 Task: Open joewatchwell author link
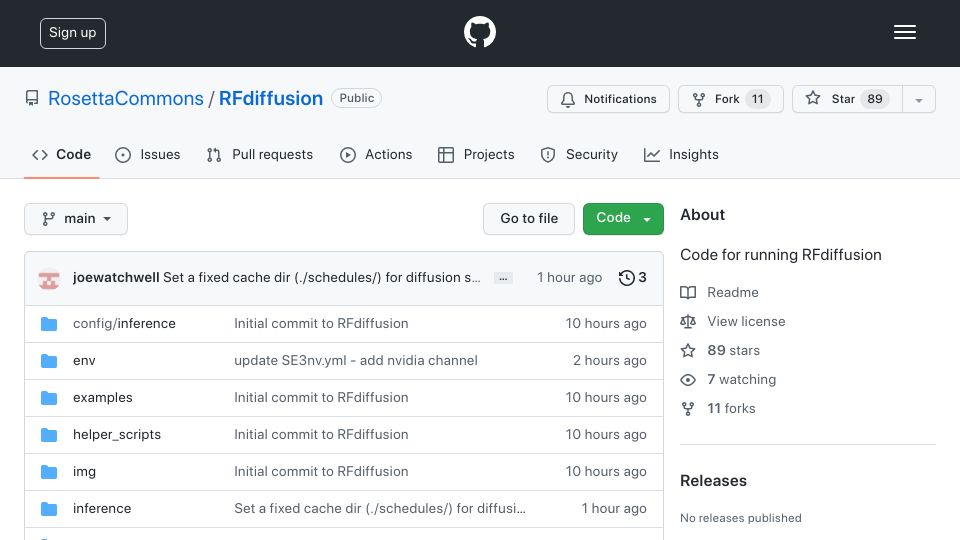pos(116,277)
